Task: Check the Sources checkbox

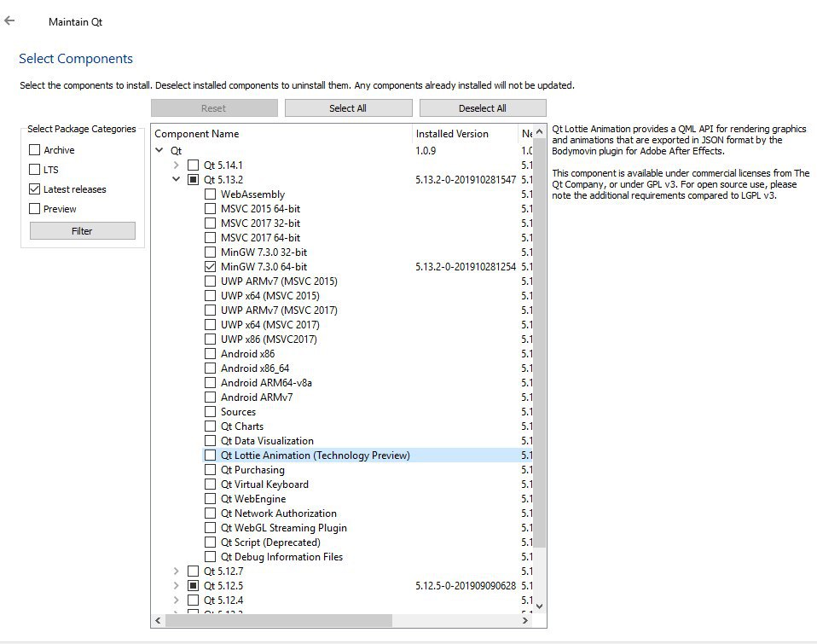Action: click(x=210, y=412)
